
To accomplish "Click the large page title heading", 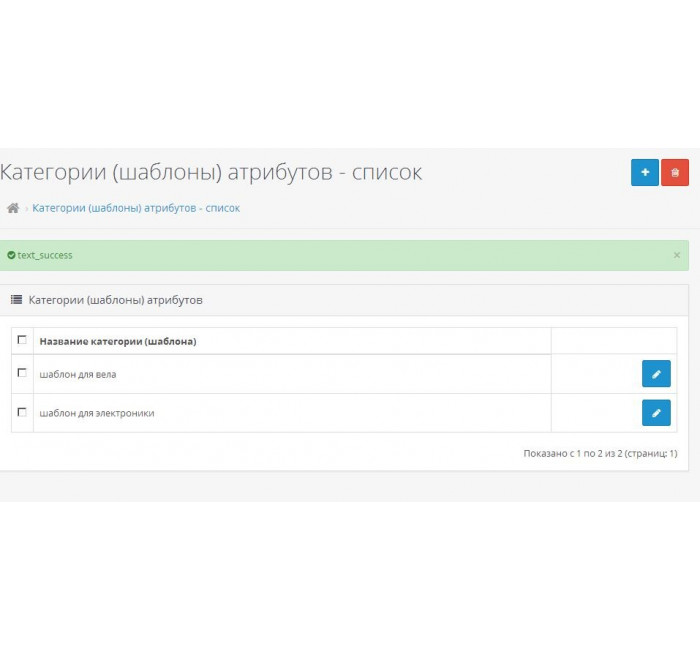I will 211,172.
